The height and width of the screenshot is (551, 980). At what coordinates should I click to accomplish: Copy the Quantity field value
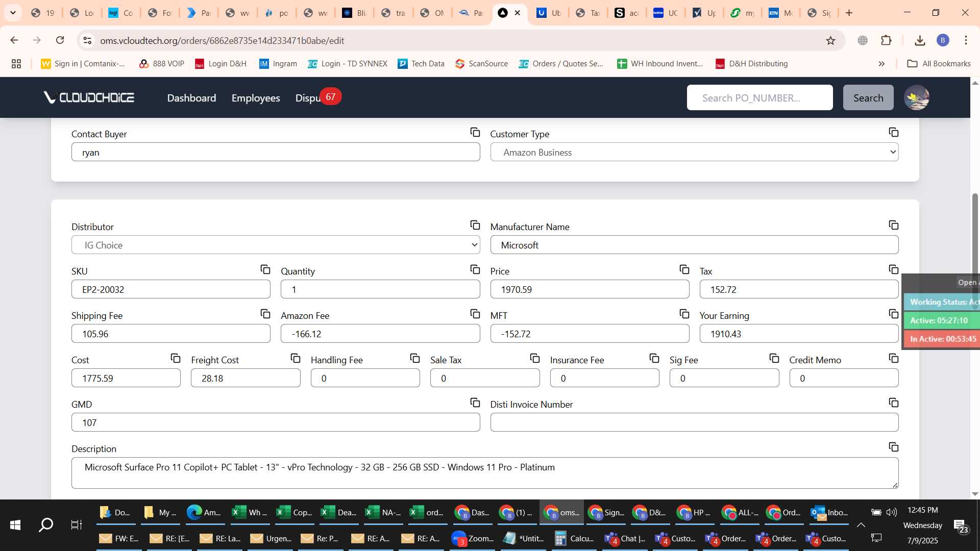coord(475,270)
